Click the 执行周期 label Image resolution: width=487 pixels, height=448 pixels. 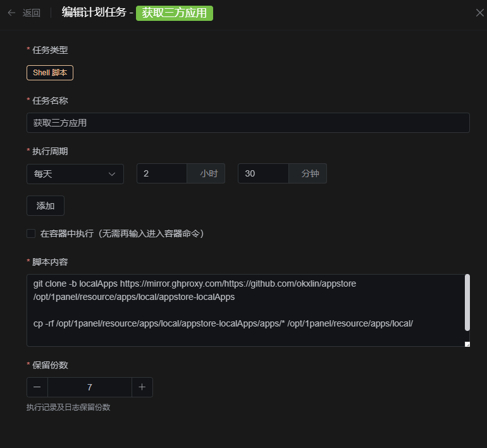click(50, 151)
